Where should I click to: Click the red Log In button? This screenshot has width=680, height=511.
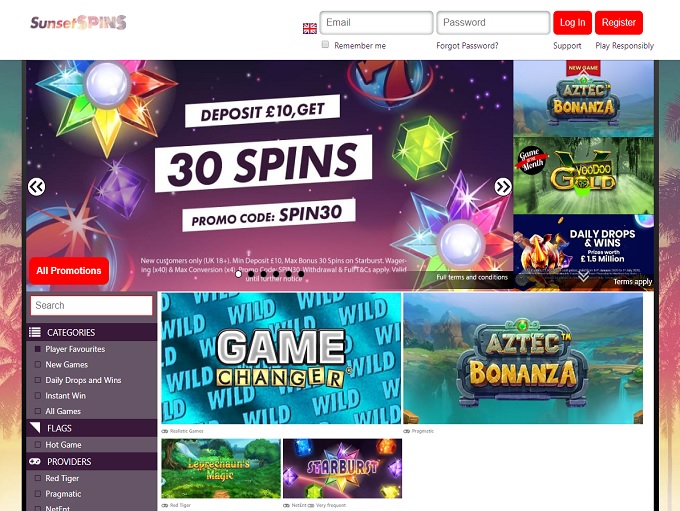click(572, 23)
